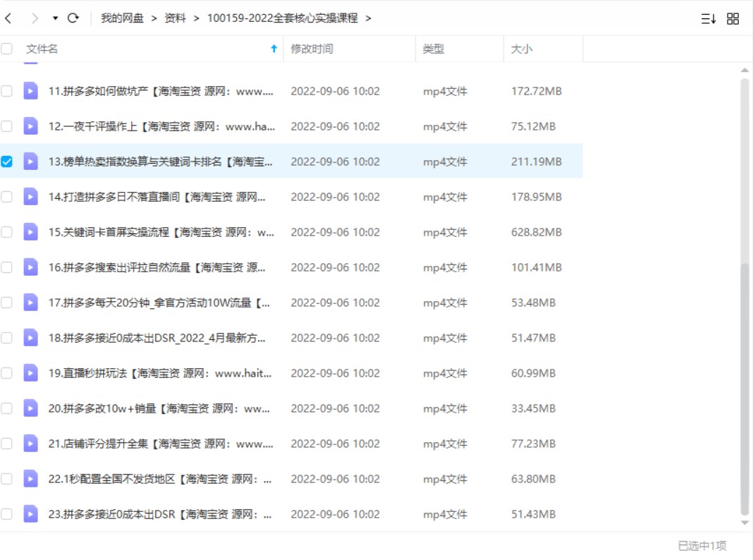753x560 pixels.
Task: Click video icon of file 21.店铺评分提升全集
Action: (x=31, y=444)
